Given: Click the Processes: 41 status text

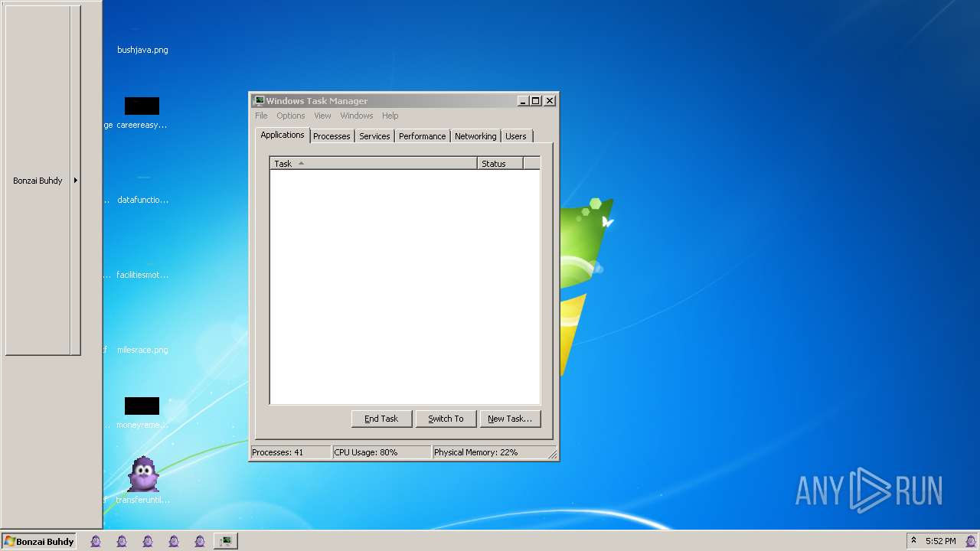Looking at the screenshot, I should (x=278, y=452).
